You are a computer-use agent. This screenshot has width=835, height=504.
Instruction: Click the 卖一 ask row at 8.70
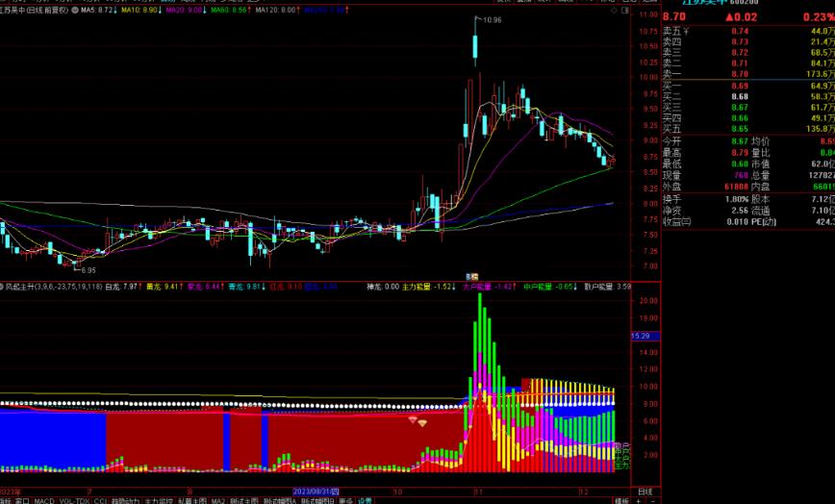[748, 74]
